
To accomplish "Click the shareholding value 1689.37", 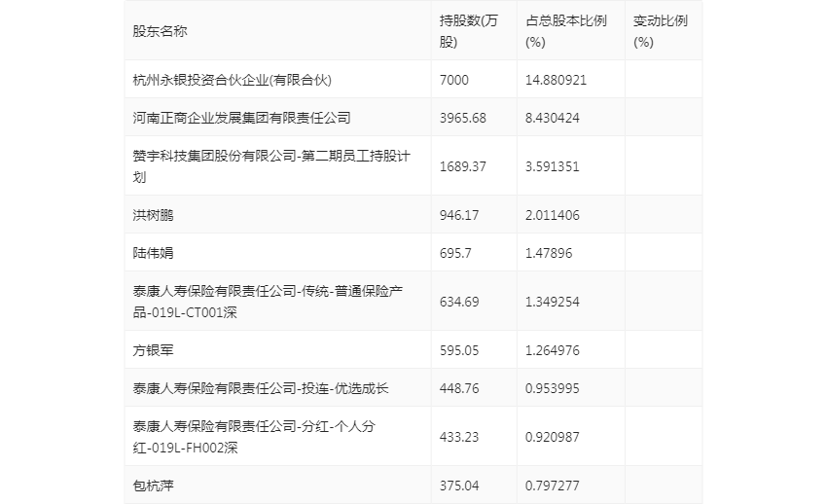I will click(462, 166).
